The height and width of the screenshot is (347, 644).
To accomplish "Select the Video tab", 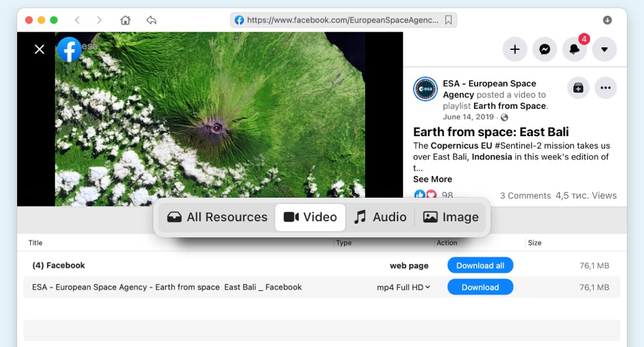I will pos(310,218).
